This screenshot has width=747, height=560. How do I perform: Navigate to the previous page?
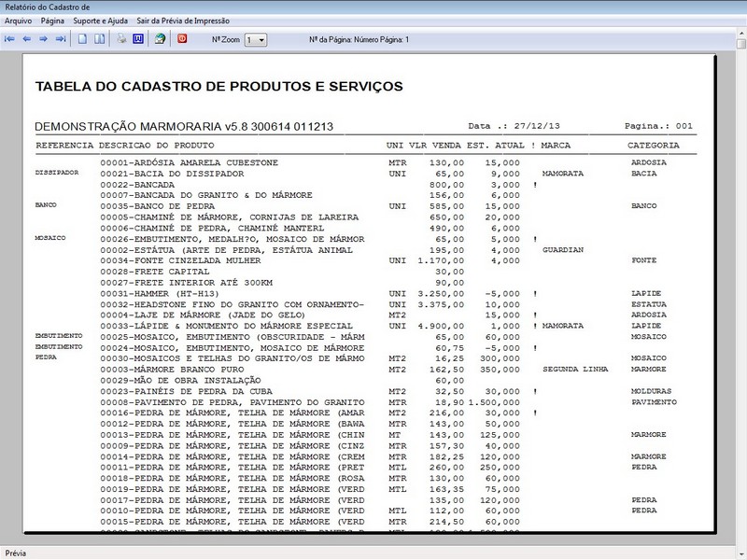(29, 39)
